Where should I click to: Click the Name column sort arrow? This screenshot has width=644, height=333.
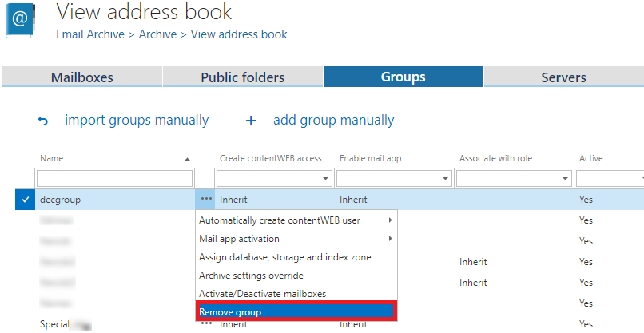click(187, 159)
